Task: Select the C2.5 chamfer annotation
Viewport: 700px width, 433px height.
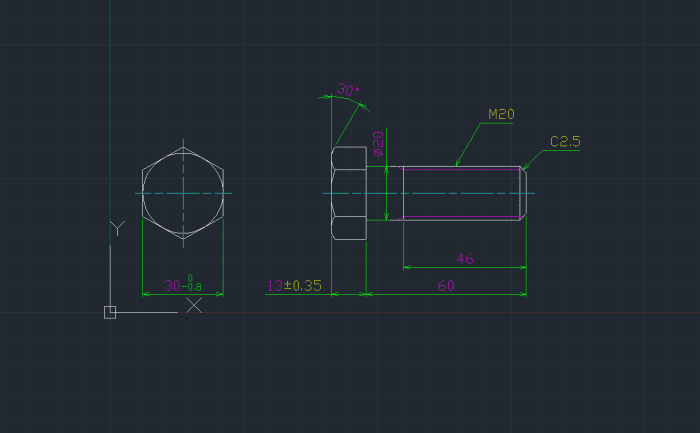Action: click(x=565, y=142)
